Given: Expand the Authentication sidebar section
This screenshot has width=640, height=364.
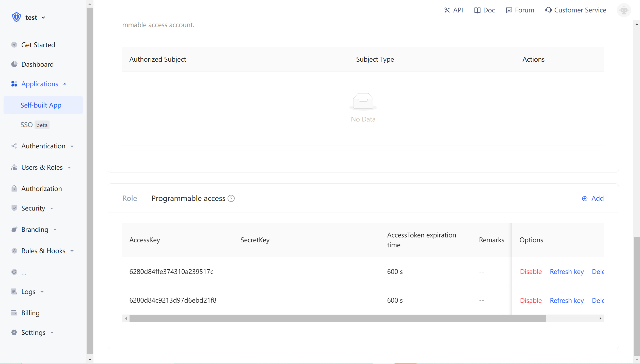Looking at the screenshot, I should click(43, 146).
